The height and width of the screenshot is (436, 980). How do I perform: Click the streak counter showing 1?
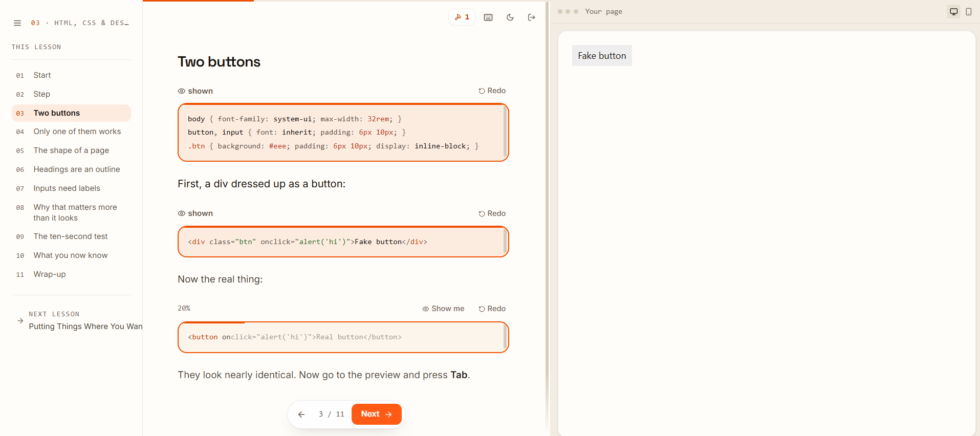point(462,17)
